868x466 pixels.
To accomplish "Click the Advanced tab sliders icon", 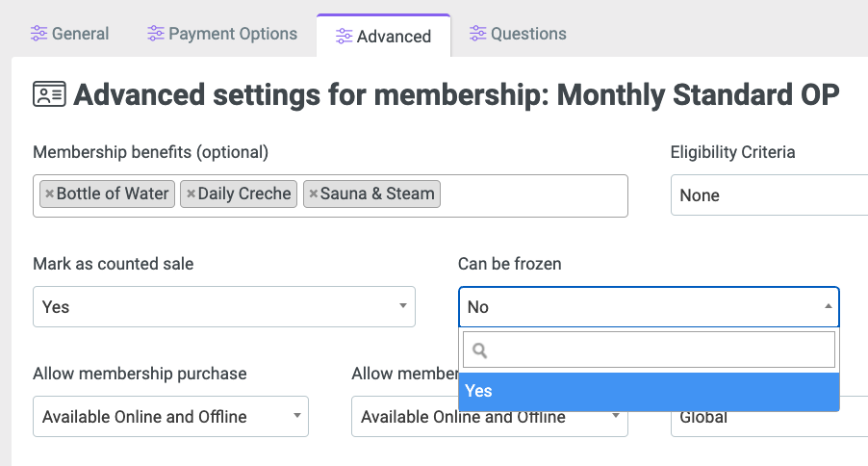I will pos(344,37).
